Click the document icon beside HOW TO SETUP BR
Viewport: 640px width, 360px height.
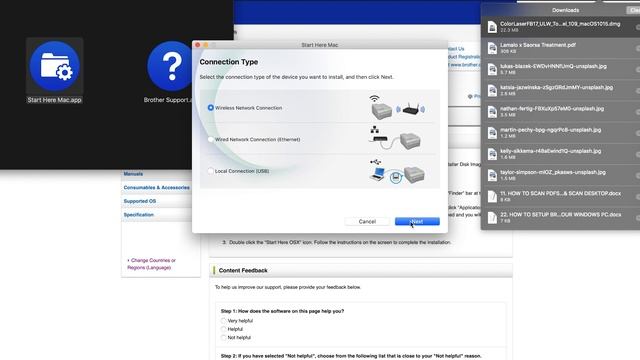(x=492, y=218)
